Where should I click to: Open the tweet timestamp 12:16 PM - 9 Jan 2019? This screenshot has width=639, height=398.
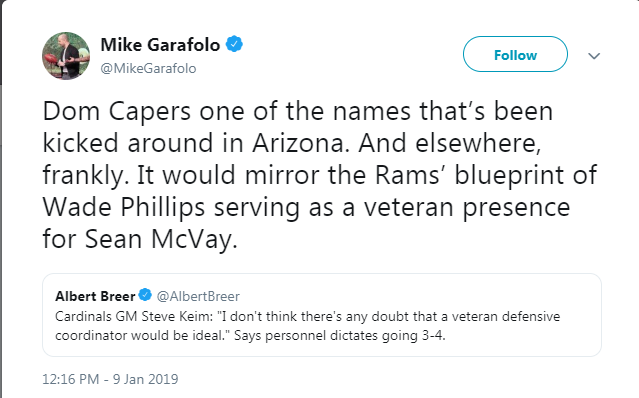(x=110, y=379)
